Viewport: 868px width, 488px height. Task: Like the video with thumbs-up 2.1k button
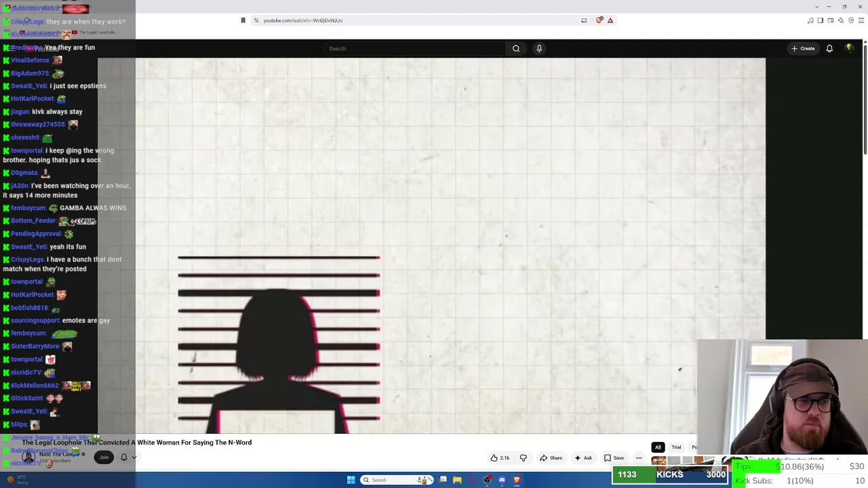coord(500,458)
